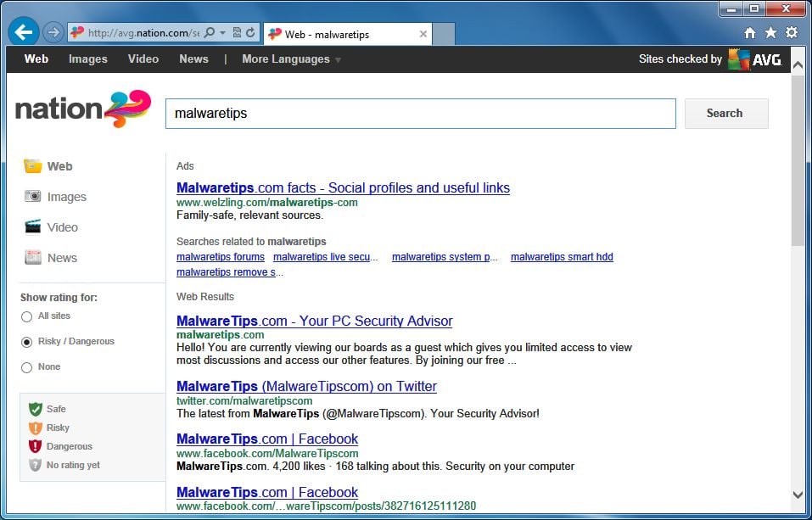The height and width of the screenshot is (520, 812).
Task: Close the 'Web - malwaretips' tab
Action: pyautogui.click(x=423, y=34)
